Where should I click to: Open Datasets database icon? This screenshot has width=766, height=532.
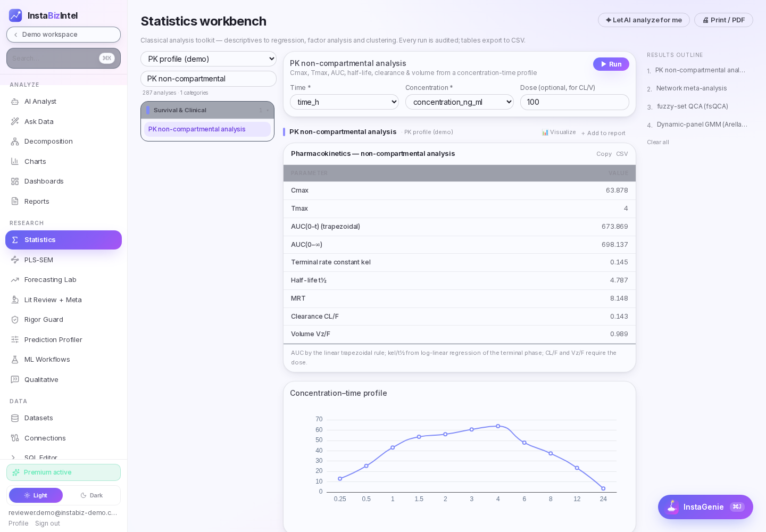(x=15, y=418)
